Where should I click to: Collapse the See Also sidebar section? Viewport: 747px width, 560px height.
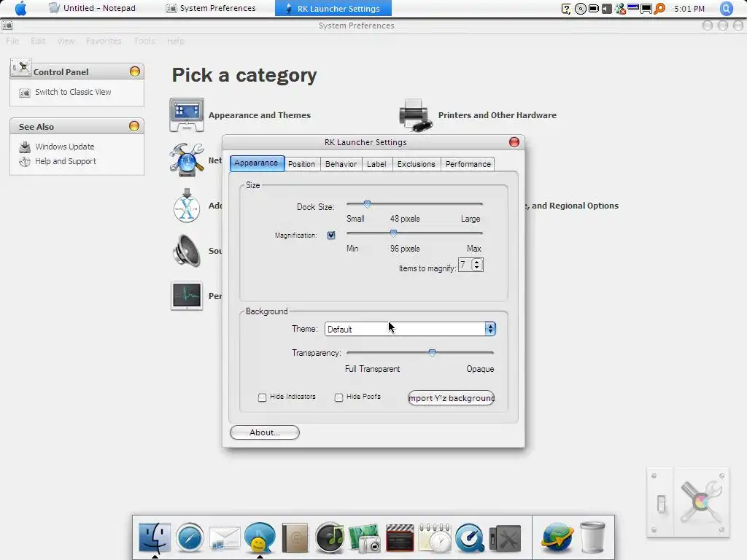coord(134,126)
